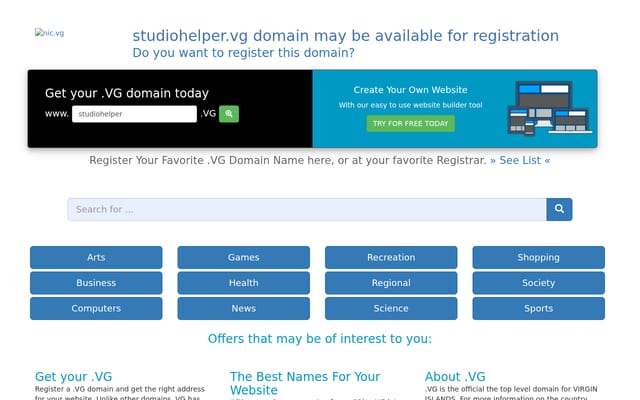Open the Computers category

(96, 308)
